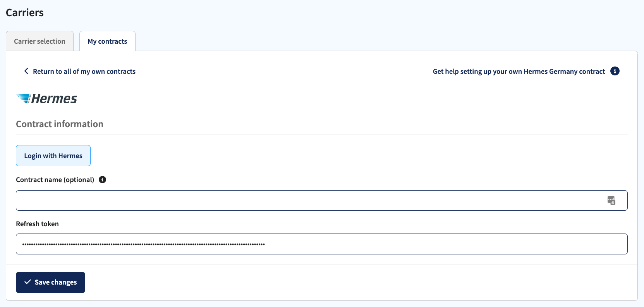Focus the Refresh token field
The width and height of the screenshot is (644, 307).
point(321,244)
